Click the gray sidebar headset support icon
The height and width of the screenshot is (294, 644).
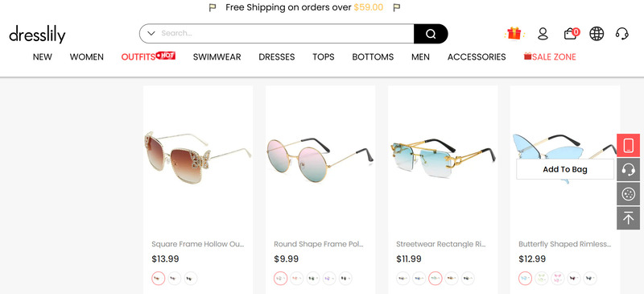coord(629,170)
